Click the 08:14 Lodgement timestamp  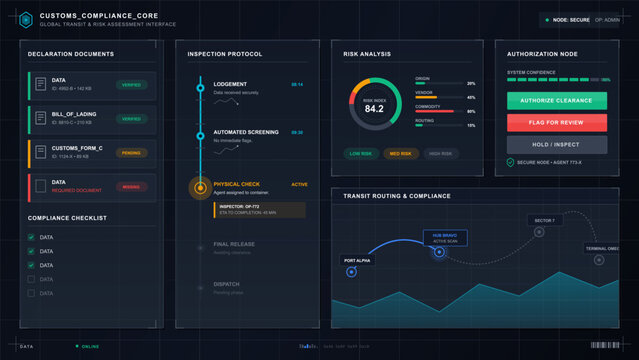point(297,84)
